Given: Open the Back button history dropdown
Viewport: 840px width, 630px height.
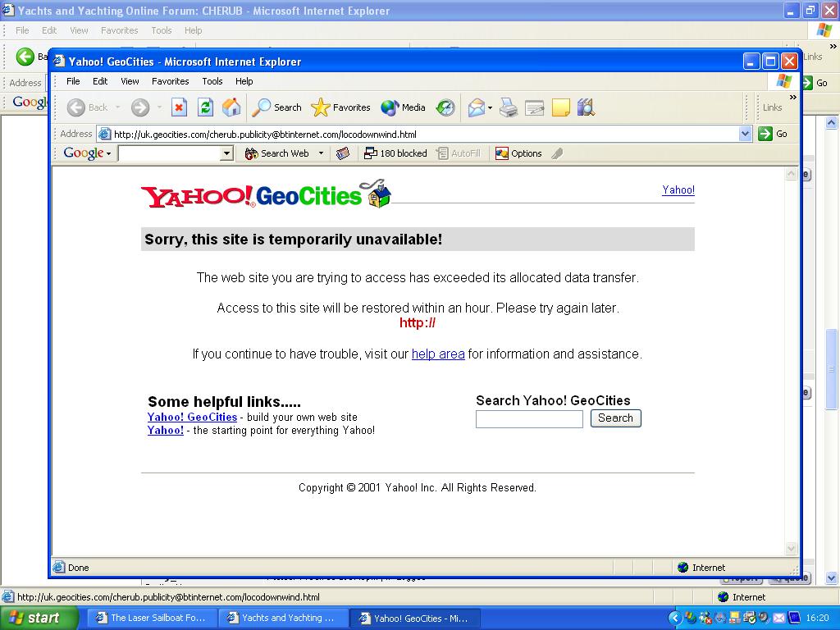Looking at the screenshot, I should (x=118, y=107).
